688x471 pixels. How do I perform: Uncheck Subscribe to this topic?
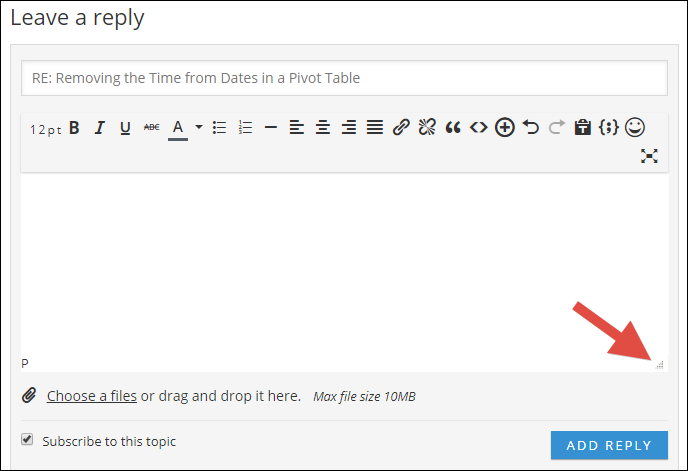tap(27, 439)
